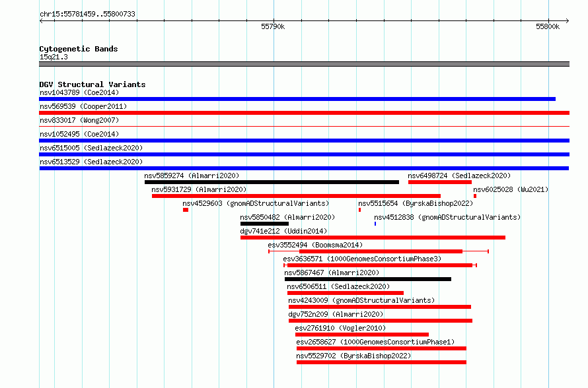Open the nsv1043789 (Coe2014) label
This screenshot has width=588, height=388.
point(79,92)
